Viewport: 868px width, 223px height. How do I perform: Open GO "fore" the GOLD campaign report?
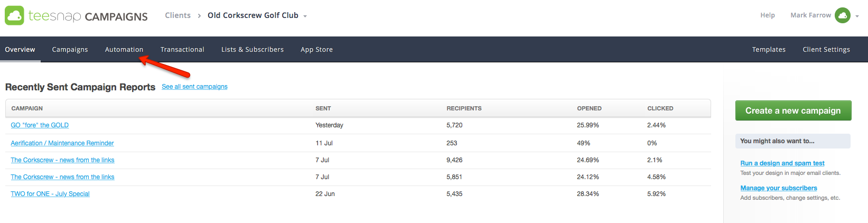pyautogui.click(x=40, y=125)
